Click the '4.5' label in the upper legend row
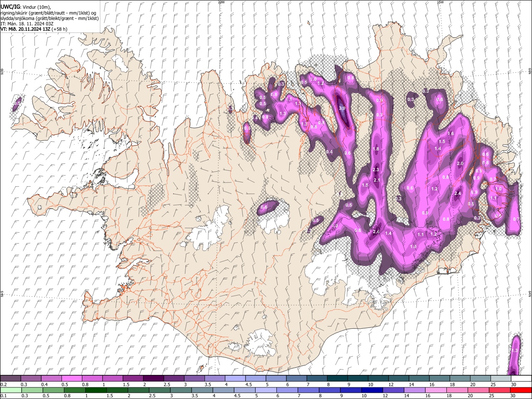Image resolution: width=532 pixels, height=399 pixels. [249, 384]
